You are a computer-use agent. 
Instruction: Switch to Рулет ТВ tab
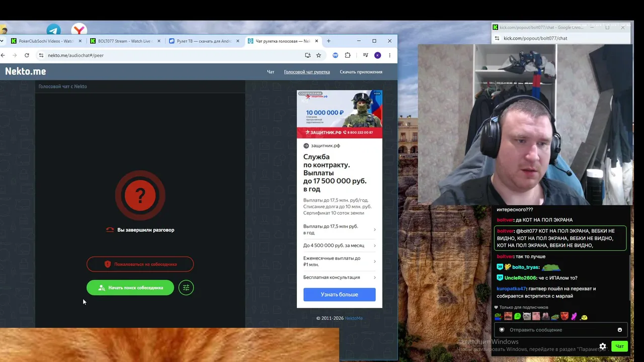click(204, 41)
